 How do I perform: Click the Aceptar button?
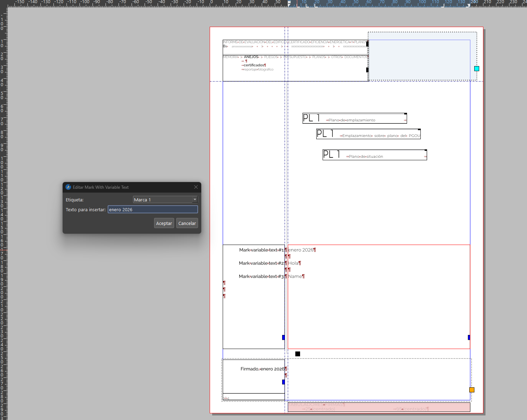coord(164,223)
